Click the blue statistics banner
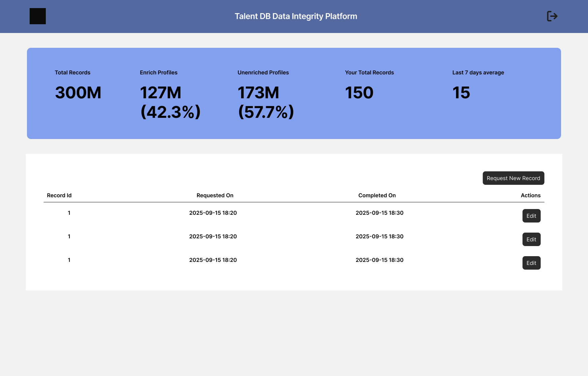The width and height of the screenshot is (588, 376). coord(294,93)
